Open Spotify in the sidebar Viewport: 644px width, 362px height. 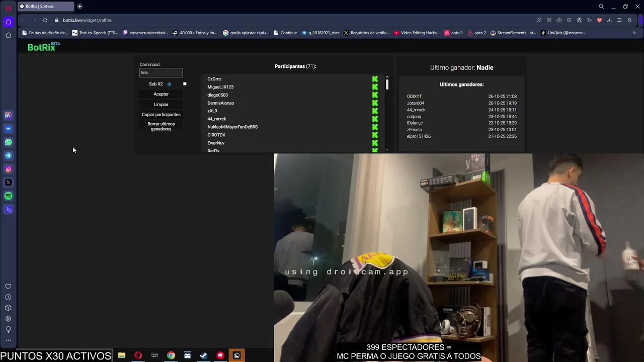click(8, 196)
